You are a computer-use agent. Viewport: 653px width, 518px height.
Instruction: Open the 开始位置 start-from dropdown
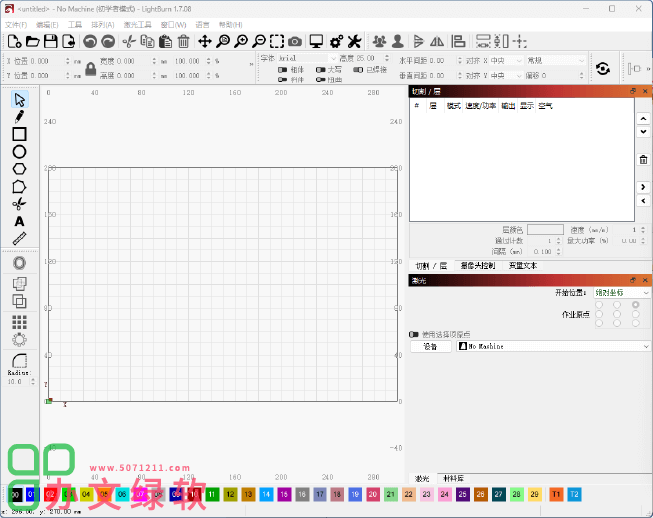tap(621, 293)
